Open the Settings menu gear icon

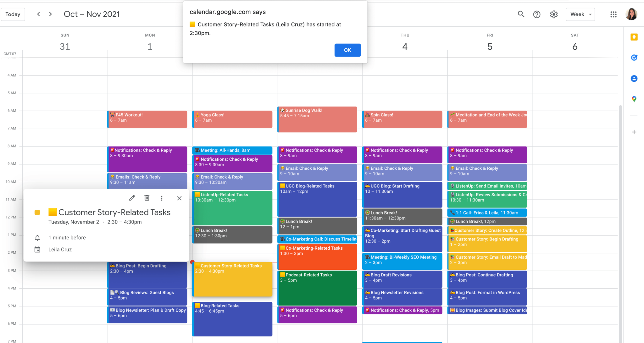click(554, 14)
